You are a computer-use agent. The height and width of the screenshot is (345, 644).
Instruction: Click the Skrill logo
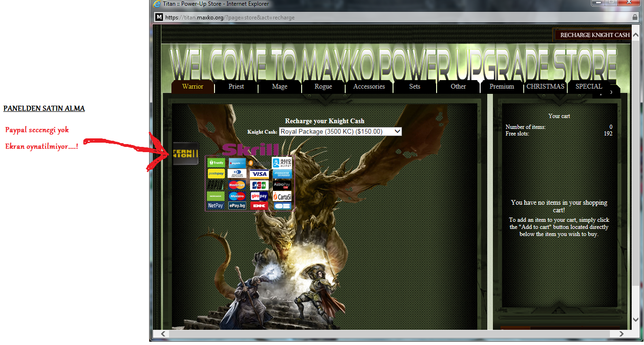pyautogui.click(x=250, y=149)
